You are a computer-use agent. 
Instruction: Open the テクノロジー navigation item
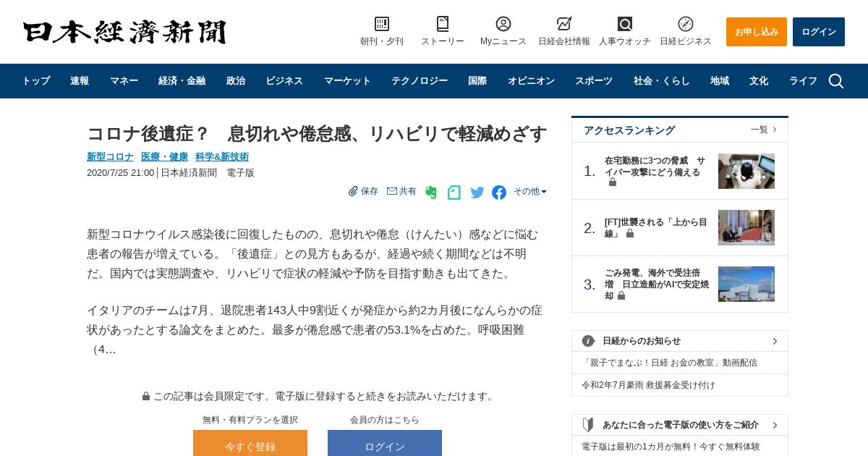point(420,81)
